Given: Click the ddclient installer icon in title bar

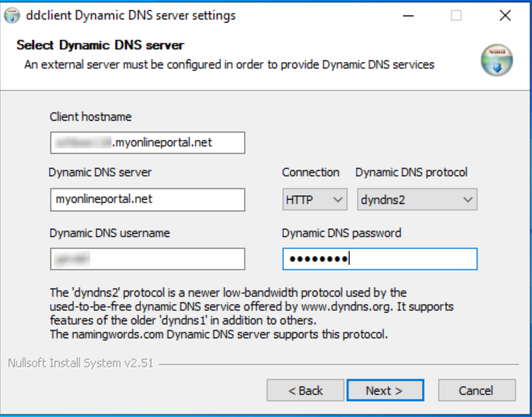Looking at the screenshot, I should (12, 16).
